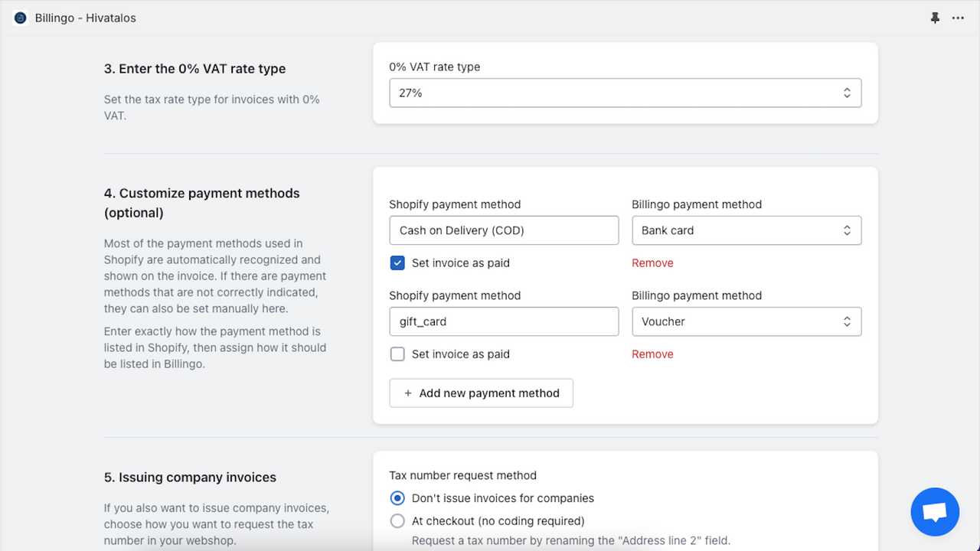The image size is (980, 551).
Task: Edit the Cash on Delivery (COD) field
Action: pos(503,230)
